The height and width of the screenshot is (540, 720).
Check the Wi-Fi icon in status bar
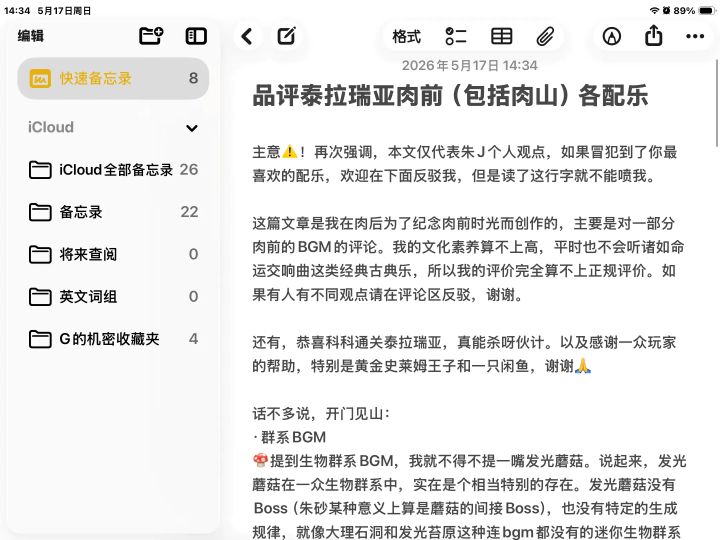coord(654,10)
